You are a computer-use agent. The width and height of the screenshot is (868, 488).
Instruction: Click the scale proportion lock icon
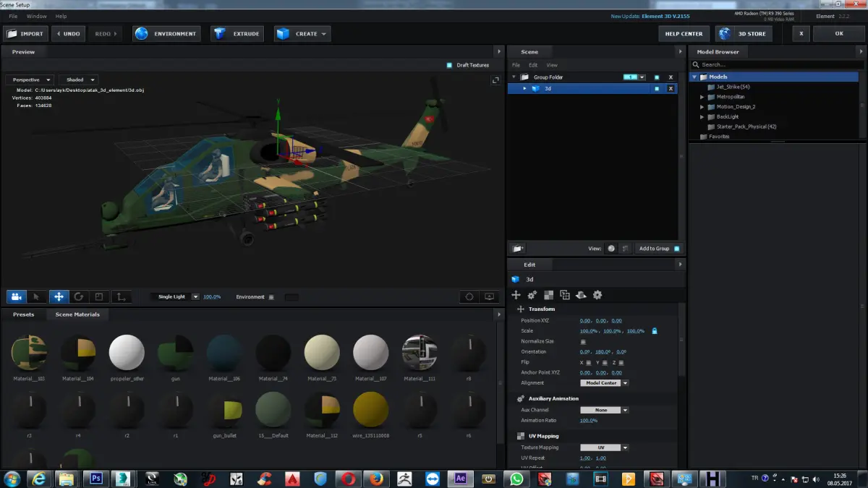tap(655, 330)
